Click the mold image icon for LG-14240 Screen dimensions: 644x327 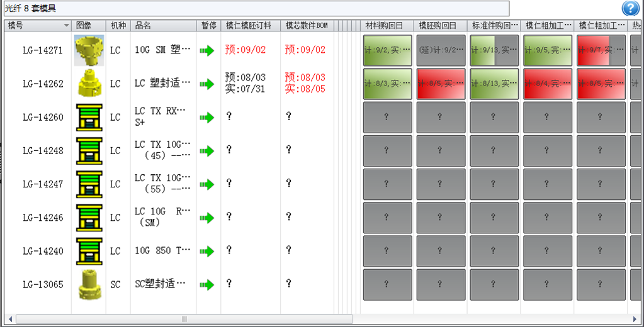(x=89, y=251)
